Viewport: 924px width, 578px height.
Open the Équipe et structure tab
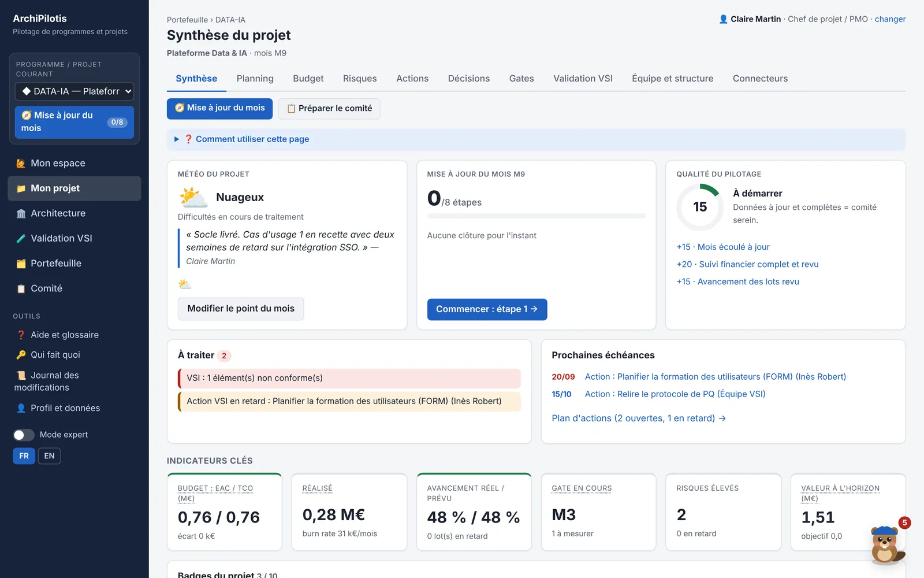point(673,79)
